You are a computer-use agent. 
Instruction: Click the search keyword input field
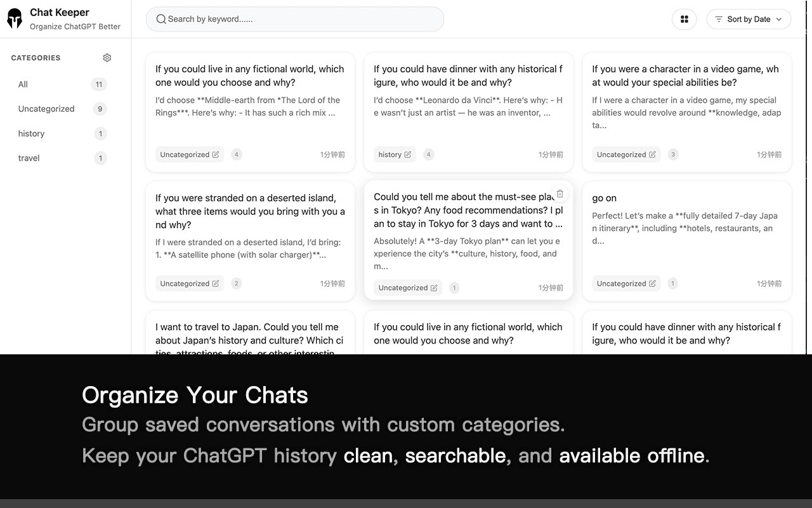(294, 19)
